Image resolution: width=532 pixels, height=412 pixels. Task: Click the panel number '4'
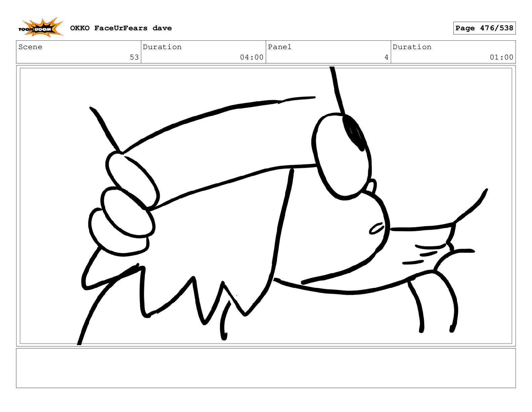click(x=386, y=57)
